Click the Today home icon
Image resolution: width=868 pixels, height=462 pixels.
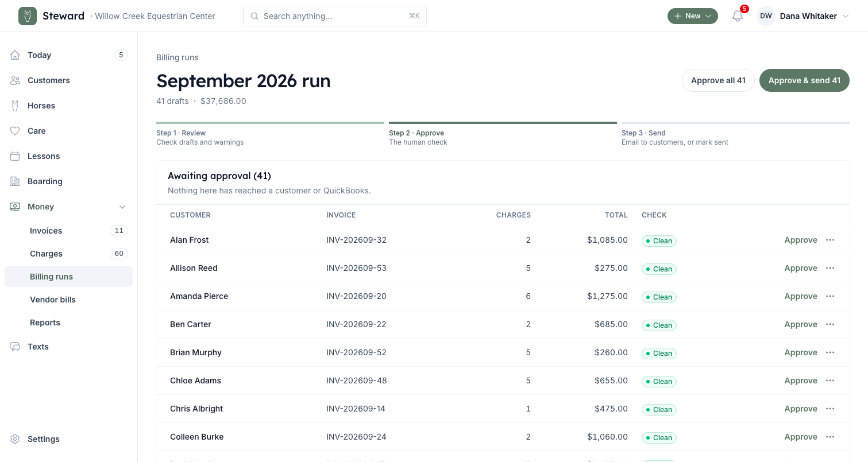click(x=15, y=55)
